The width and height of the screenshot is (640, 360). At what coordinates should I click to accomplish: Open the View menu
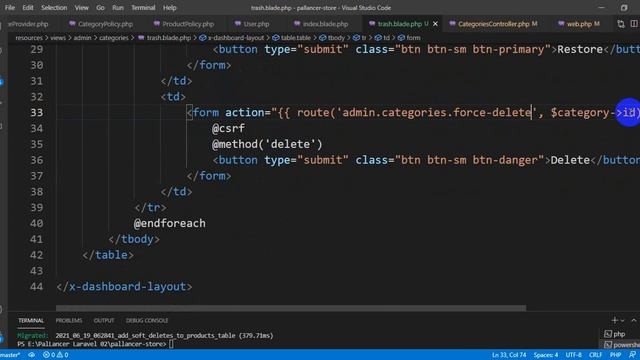pos(82,8)
